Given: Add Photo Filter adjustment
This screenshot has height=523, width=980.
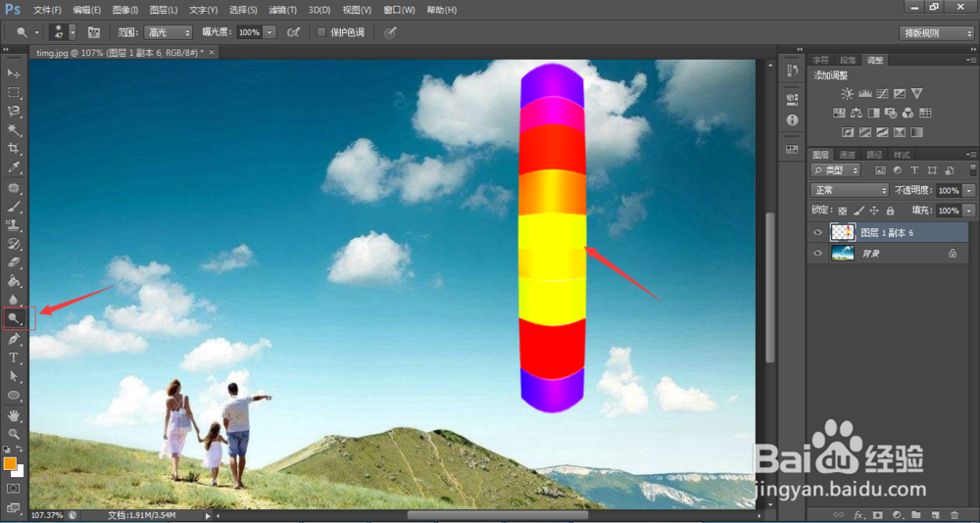Looking at the screenshot, I should click(891, 113).
